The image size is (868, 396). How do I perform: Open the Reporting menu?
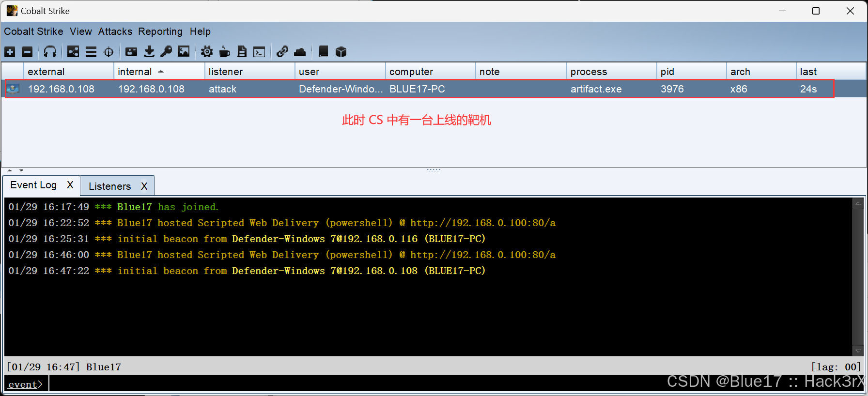click(160, 31)
